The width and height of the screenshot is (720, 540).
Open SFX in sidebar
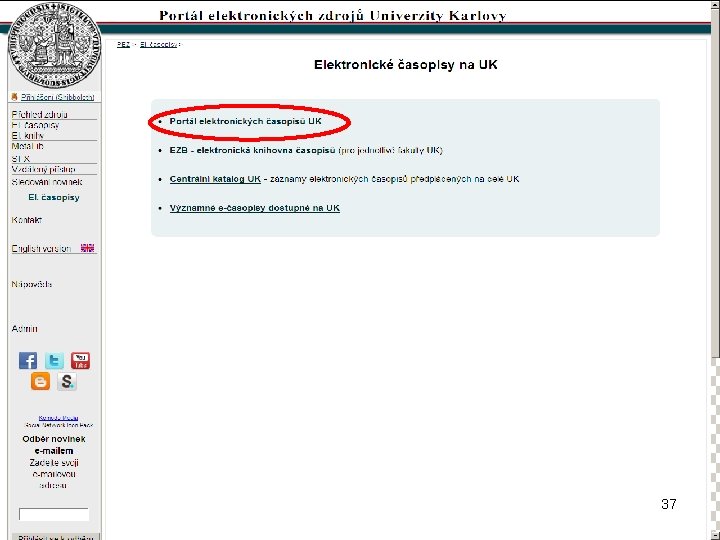(x=21, y=159)
